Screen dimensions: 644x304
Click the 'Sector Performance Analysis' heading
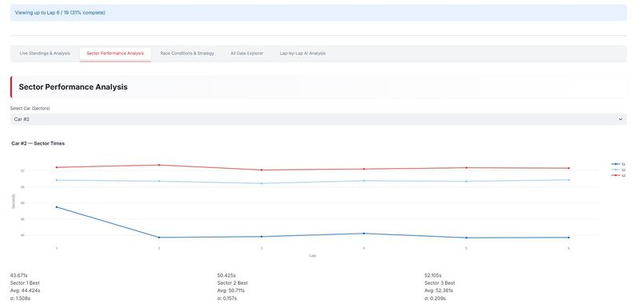pyautogui.click(x=73, y=86)
